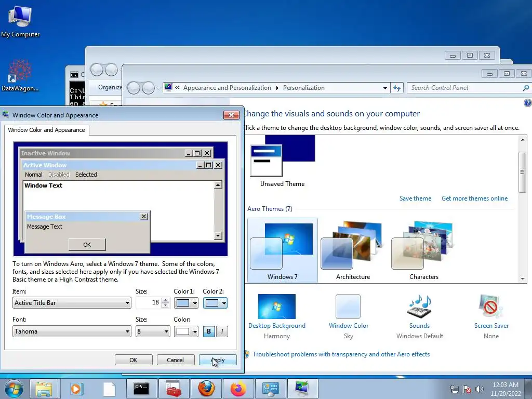Click theme list scrollbar down arrow
The width and height of the screenshot is (532, 399).
[523, 279]
